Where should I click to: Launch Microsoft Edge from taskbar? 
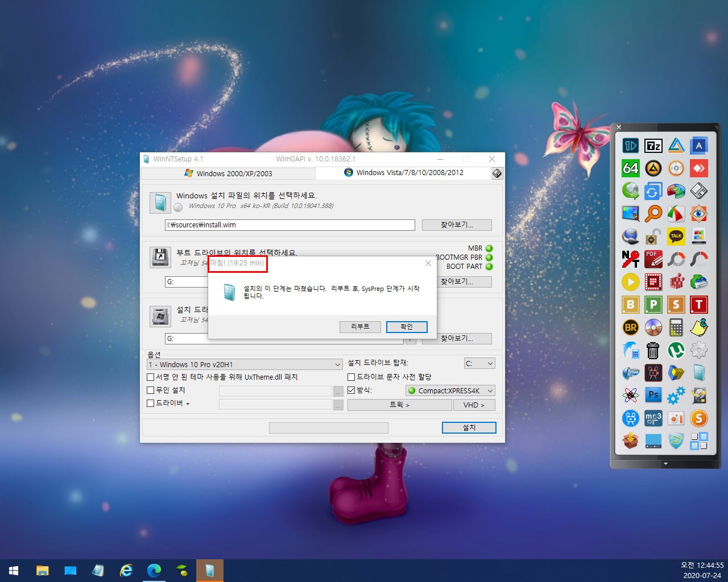(154, 571)
